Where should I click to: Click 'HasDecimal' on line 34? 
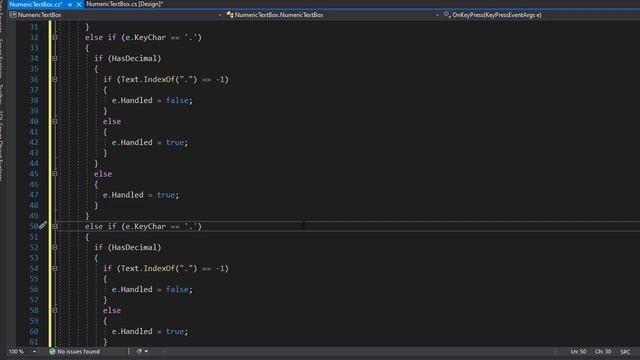(x=134, y=58)
